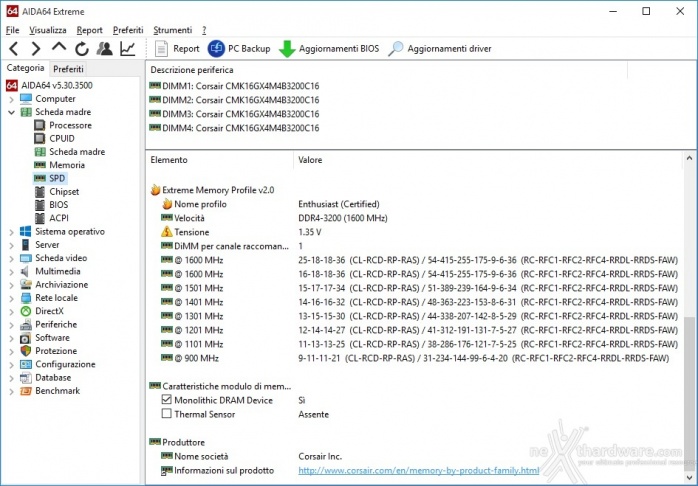Open the Memoria tree entry
This screenshot has height=486, width=698.
point(60,165)
